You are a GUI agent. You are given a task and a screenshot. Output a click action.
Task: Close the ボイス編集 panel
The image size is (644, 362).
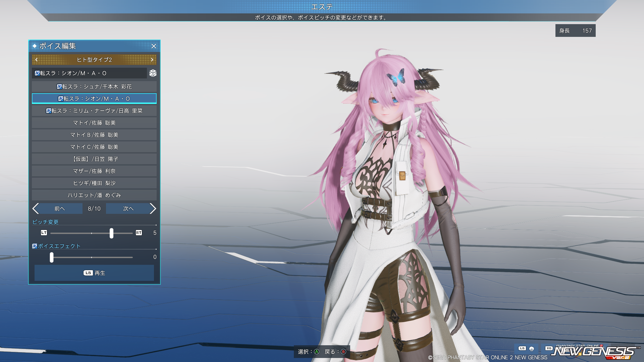pos(154,46)
